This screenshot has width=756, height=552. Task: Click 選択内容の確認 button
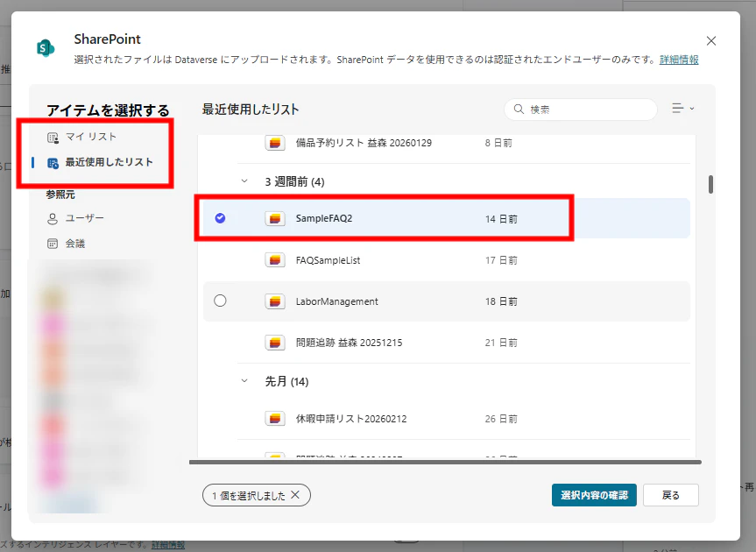pyautogui.click(x=594, y=495)
